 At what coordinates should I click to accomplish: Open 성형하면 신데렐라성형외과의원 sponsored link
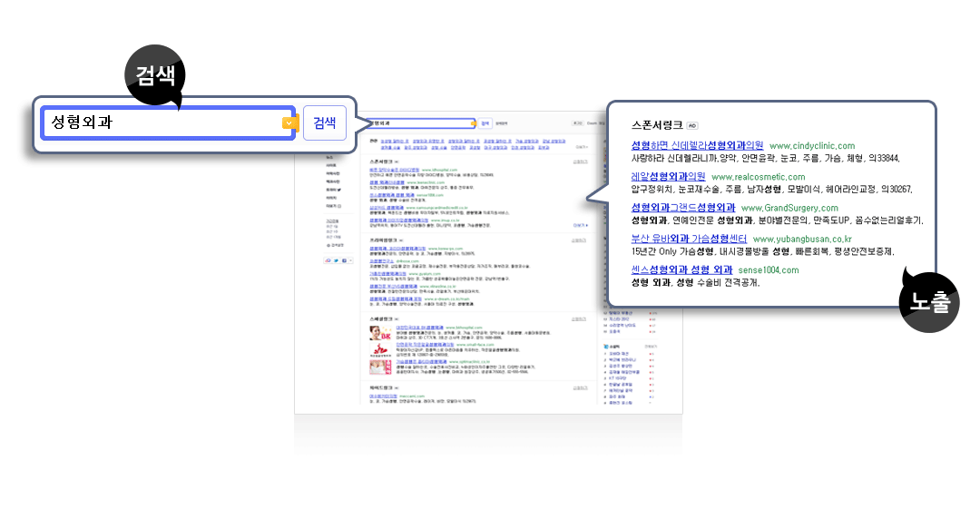coord(697,145)
